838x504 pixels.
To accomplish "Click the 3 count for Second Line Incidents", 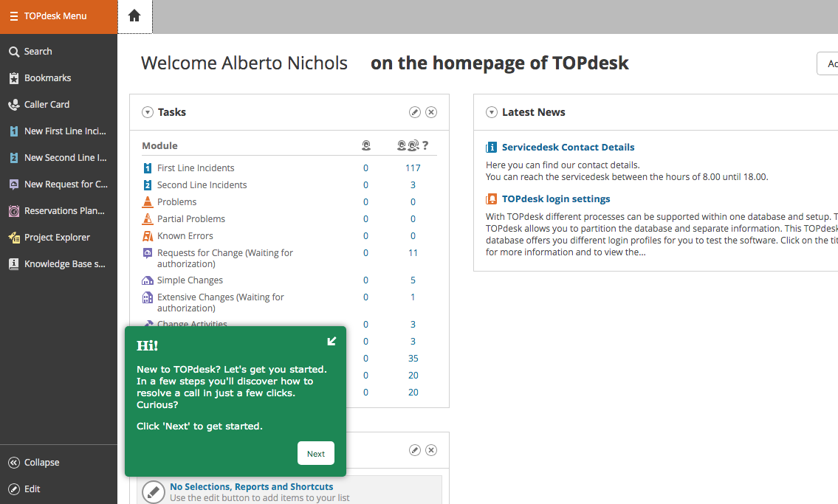I will (x=413, y=185).
